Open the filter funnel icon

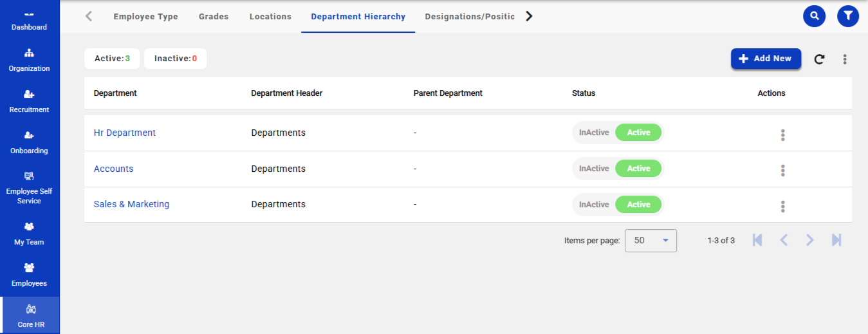(847, 16)
